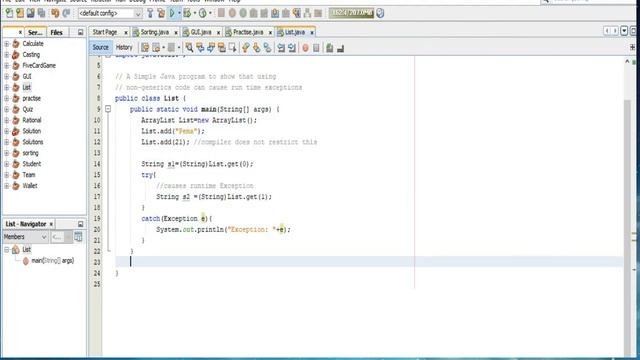Close the Sorting.java editor tab
The image size is (640, 360).
(176, 32)
